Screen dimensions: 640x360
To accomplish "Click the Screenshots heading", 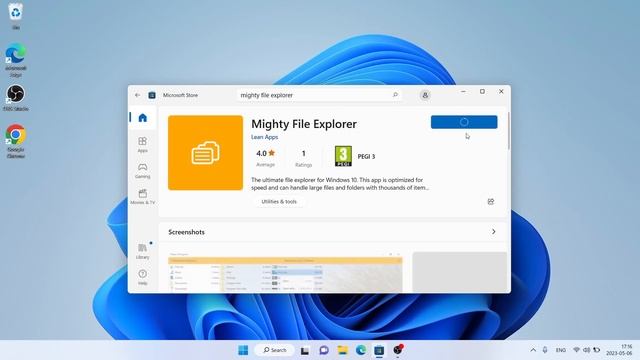I will pos(187,232).
